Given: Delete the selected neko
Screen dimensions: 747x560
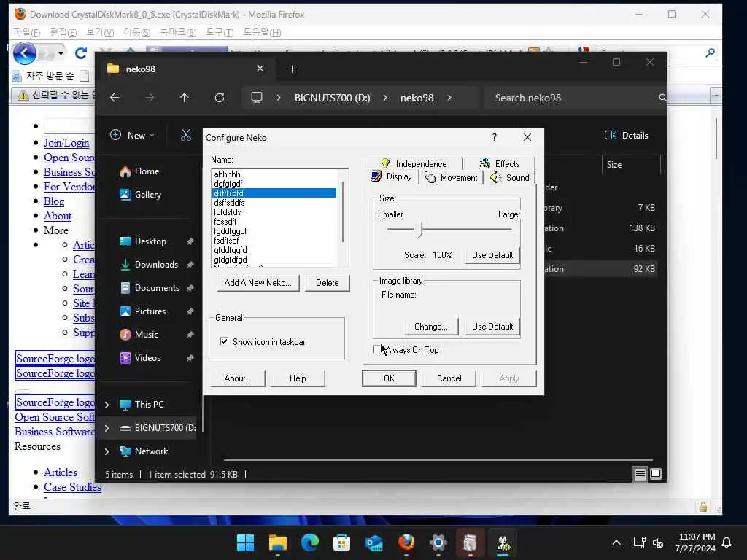Looking at the screenshot, I should coord(327,282).
